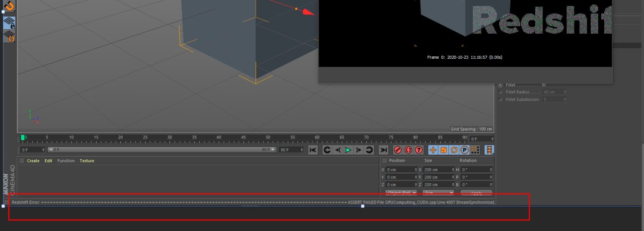Click Grid Spacing : 100 cm label

tap(471, 129)
